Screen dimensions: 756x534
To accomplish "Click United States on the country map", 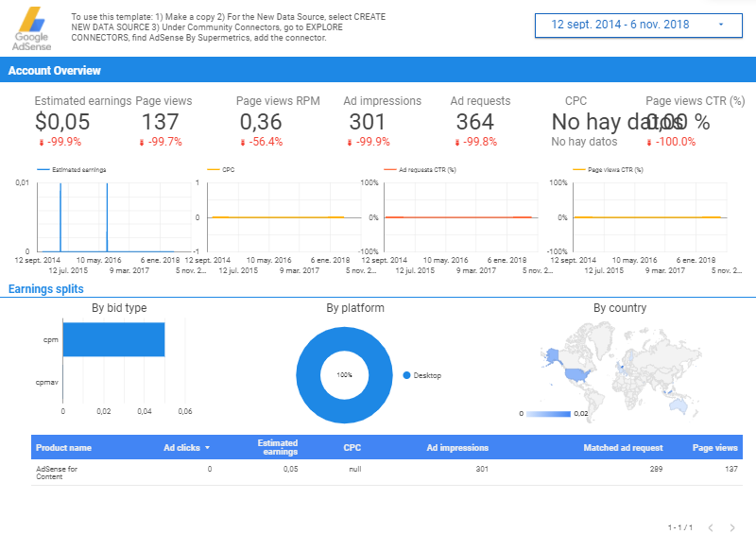I will click(x=577, y=374).
